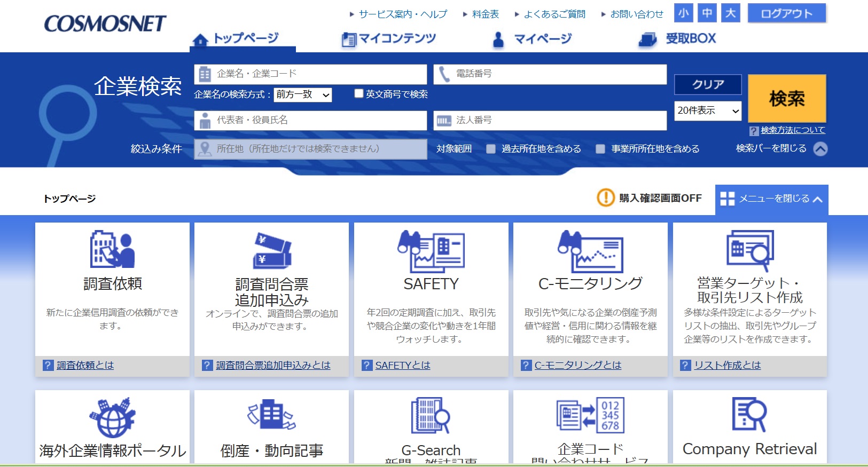
Task: Focus the 電話番号 input field
Action: (550, 74)
